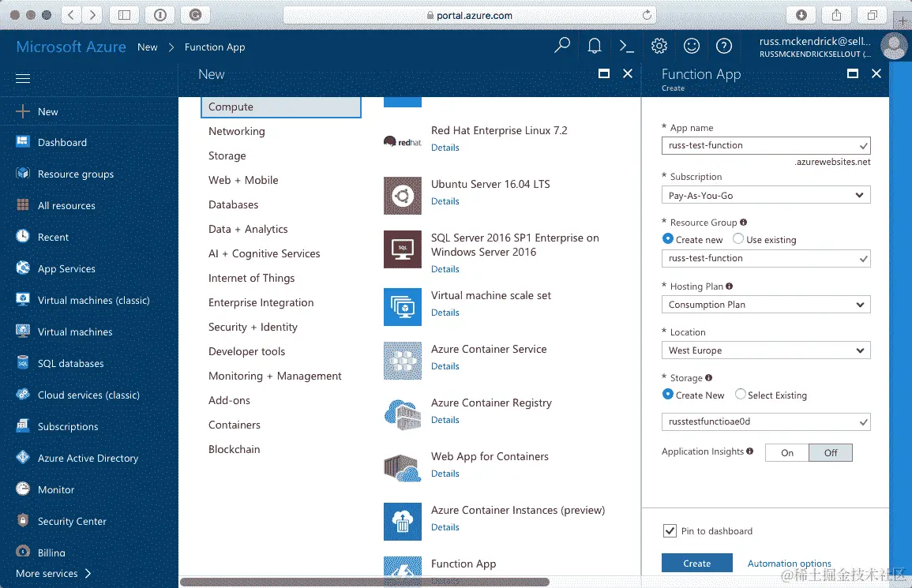The height and width of the screenshot is (588, 912).
Task: Click the Safari back button
Action: [x=71, y=15]
